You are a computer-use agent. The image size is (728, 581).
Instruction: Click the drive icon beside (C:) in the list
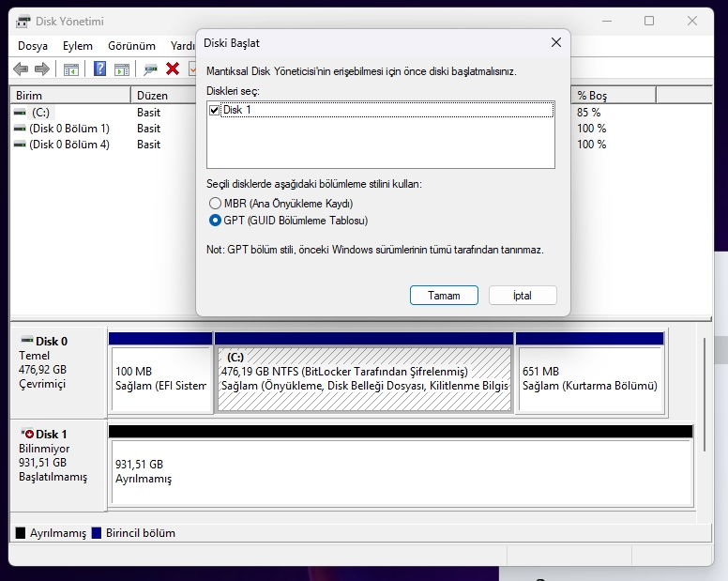pyautogui.click(x=20, y=113)
